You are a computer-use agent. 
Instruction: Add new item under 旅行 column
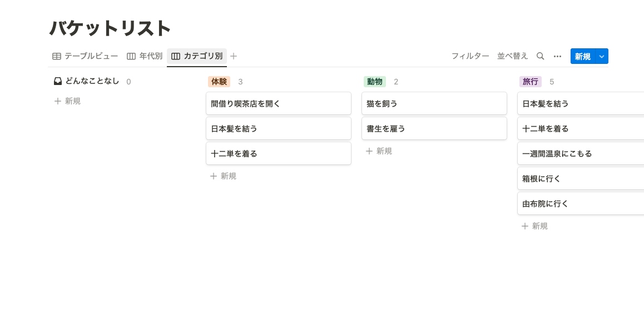[x=535, y=226]
